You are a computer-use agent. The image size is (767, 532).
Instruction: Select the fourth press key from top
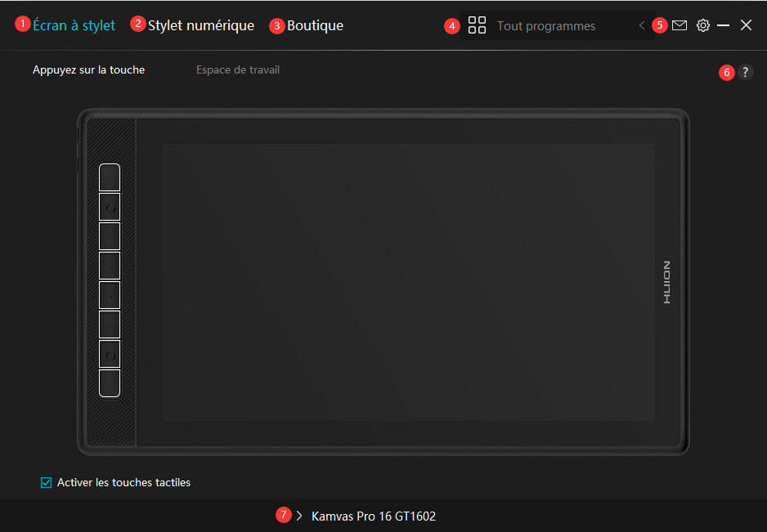110,266
